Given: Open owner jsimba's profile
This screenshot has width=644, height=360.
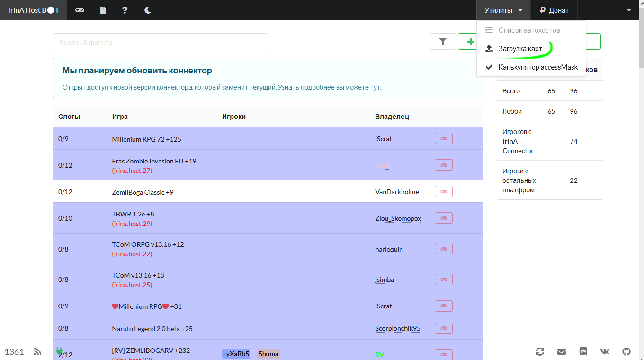Looking at the screenshot, I should (x=385, y=279).
